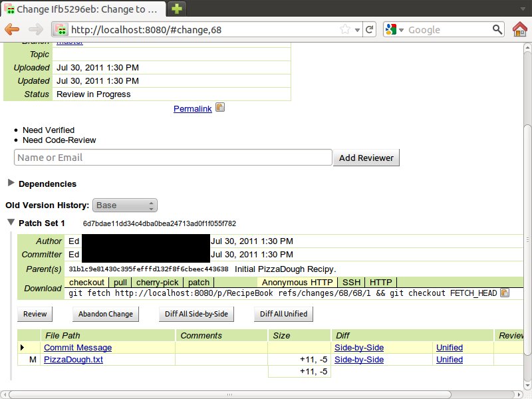
Task: Copy the git fetch command via clipboard icon
Action: (505, 293)
